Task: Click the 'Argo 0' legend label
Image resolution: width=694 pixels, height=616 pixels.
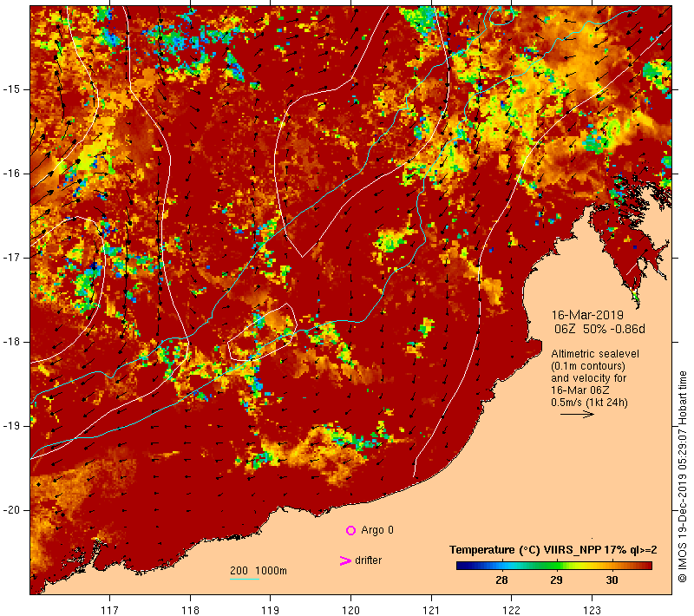Action: tap(377, 530)
